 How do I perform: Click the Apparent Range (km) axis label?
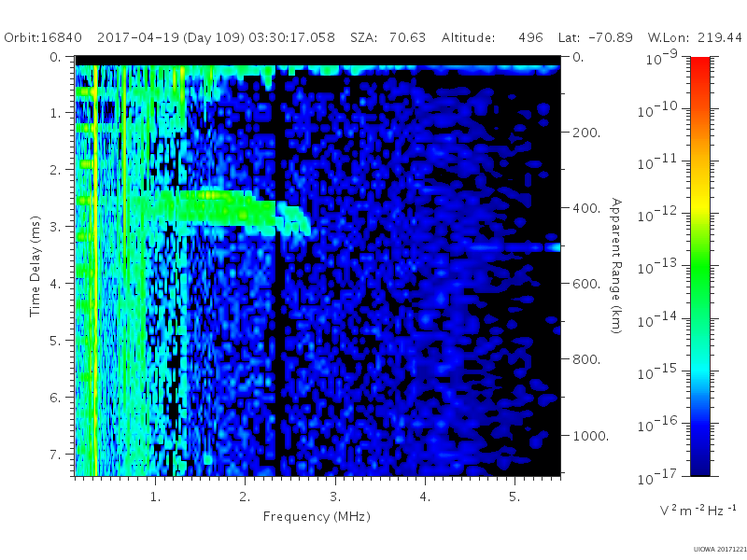pyautogui.click(x=616, y=266)
